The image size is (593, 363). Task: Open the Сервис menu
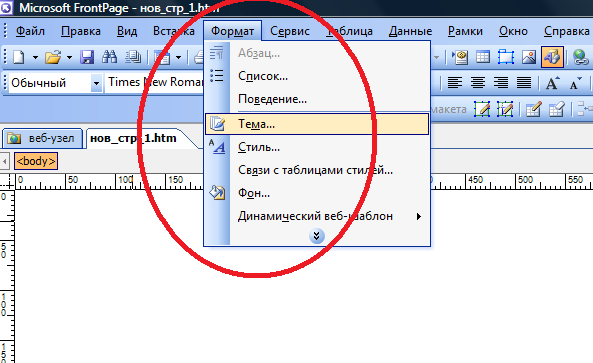tap(290, 31)
